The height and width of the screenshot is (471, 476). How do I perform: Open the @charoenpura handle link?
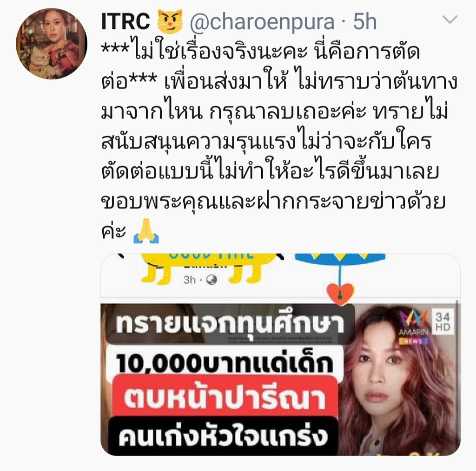262,22
